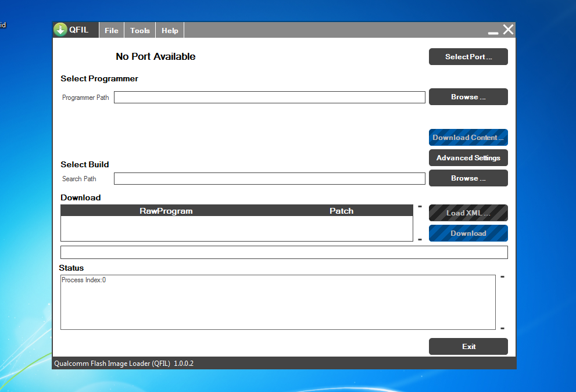Open the Tools menu
This screenshot has width=576, height=392.
140,30
